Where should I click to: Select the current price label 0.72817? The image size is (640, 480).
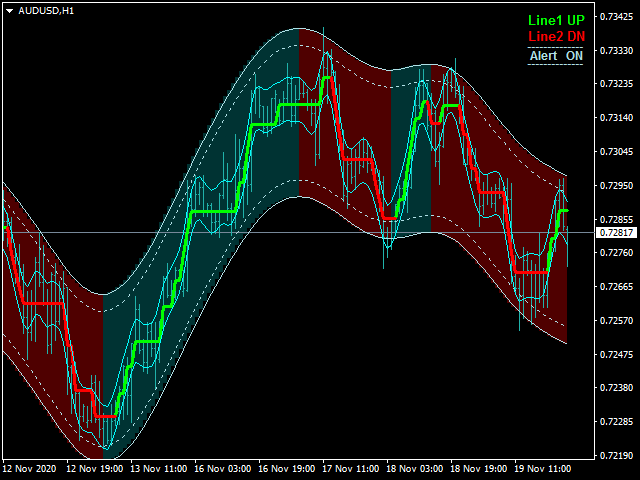click(616, 233)
